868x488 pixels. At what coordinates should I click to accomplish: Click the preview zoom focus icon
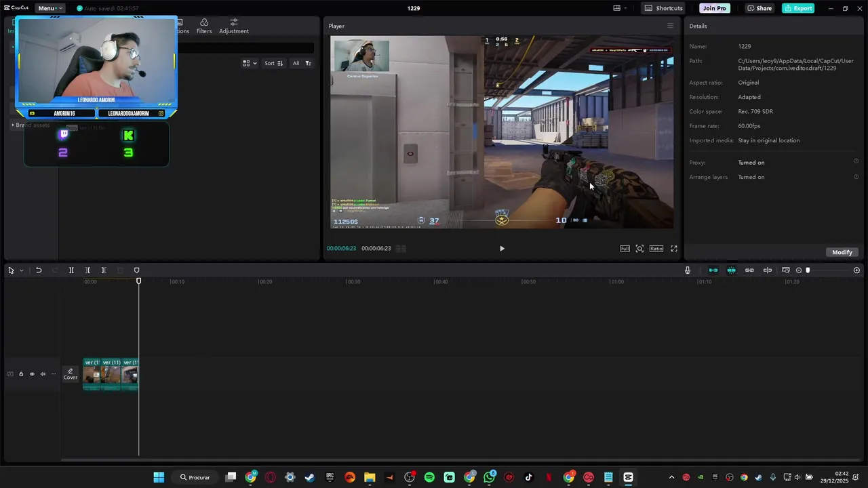tap(639, 249)
